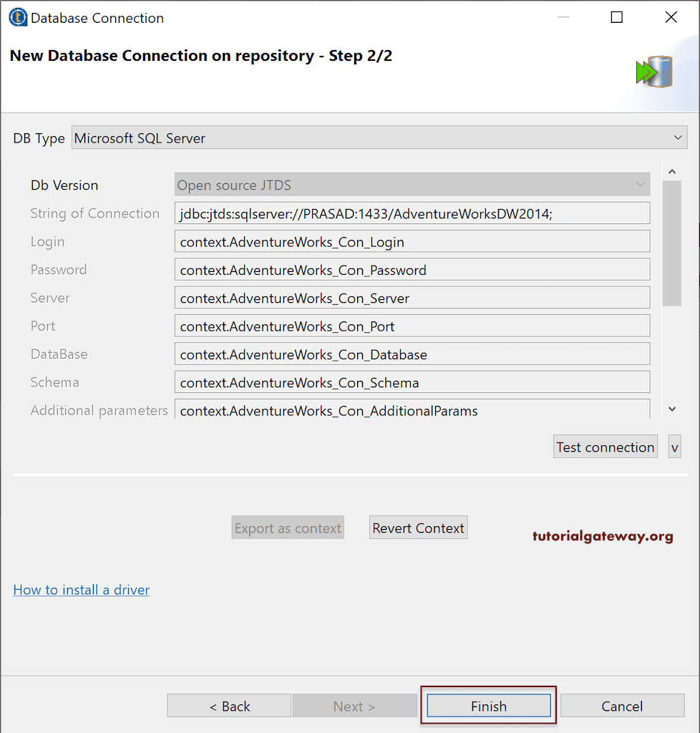Click the Db Version label
700x733 pixels.
(x=64, y=185)
